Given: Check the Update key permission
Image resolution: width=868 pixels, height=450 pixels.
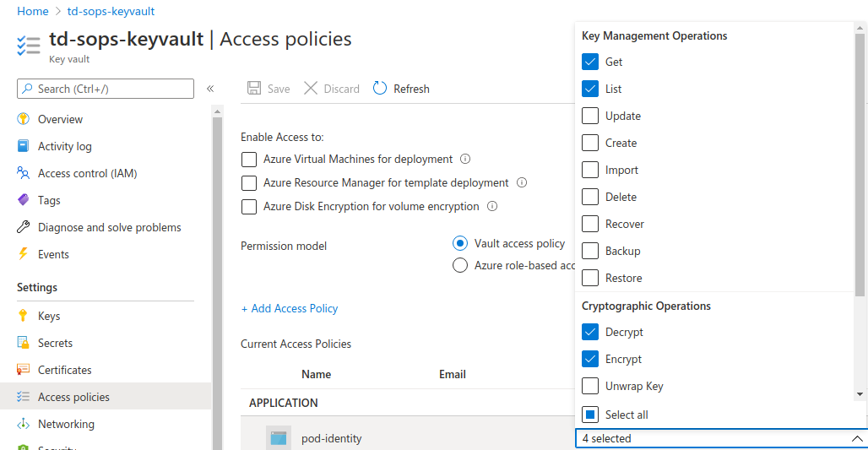Looking at the screenshot, I should [590, 116].
